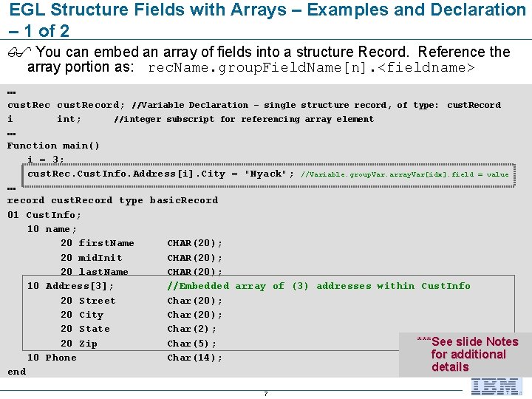Image resolution: width=532 pixels, height=399 pixels.
Task: Click the '10 name;' line
Action: [x=52, y=229]
